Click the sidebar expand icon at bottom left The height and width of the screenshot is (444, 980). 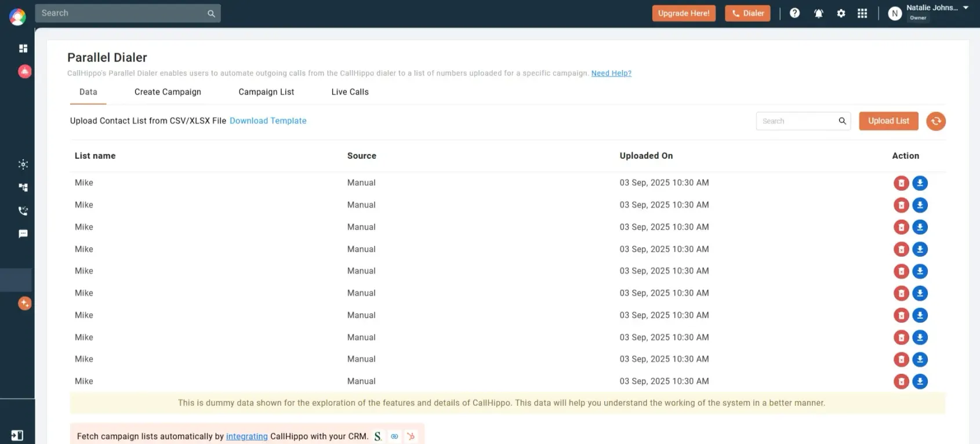(x=17, y=435)
